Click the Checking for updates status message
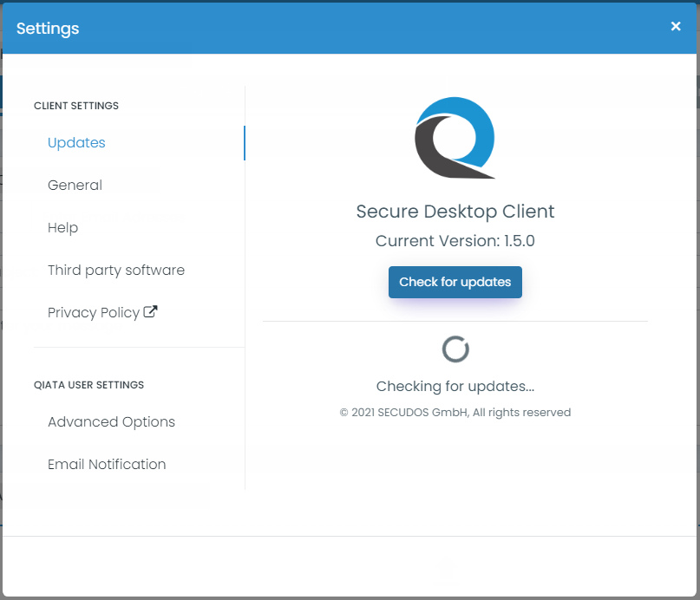 click(455, 386)
